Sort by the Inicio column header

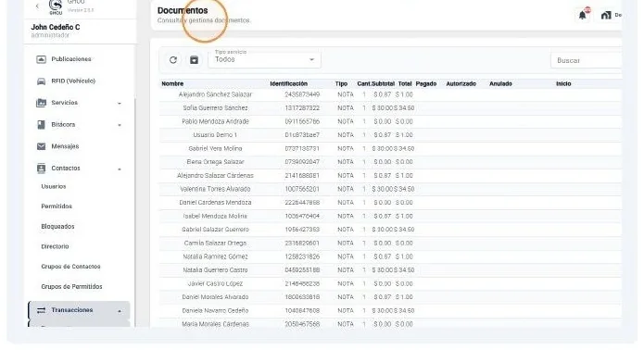pos(563,83)
